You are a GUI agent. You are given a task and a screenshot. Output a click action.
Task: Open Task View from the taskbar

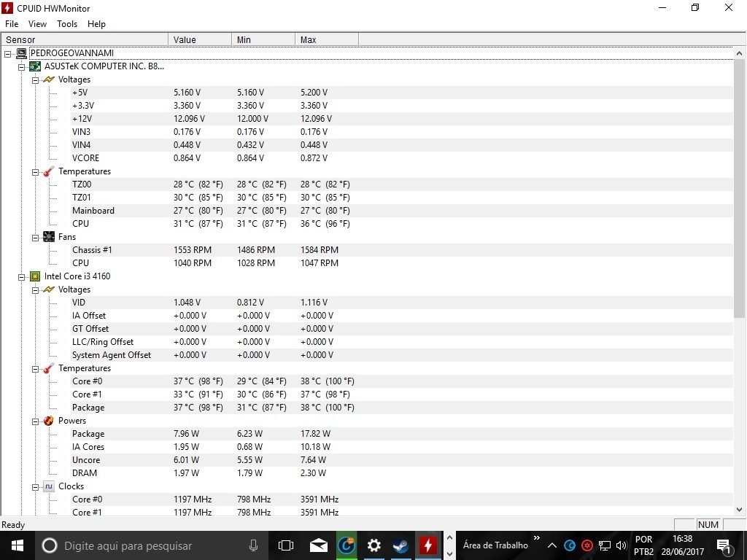pos(286,545)
